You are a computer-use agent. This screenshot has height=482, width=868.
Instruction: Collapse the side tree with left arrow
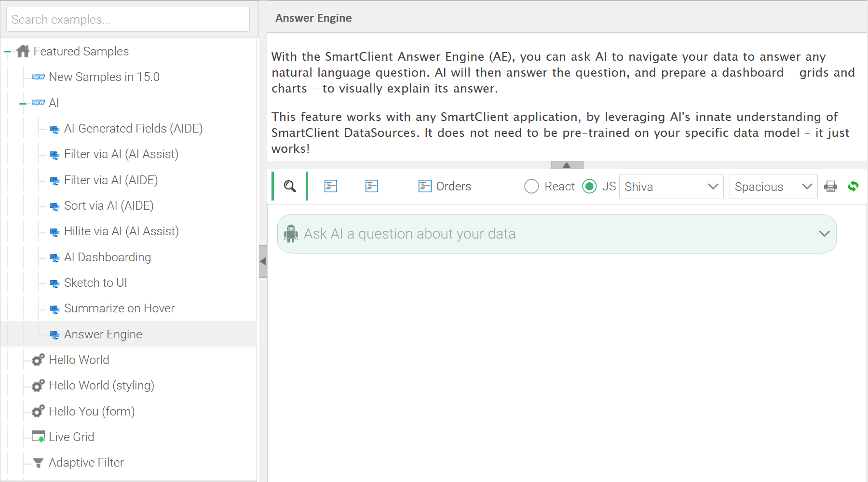(x=263, y=262)
